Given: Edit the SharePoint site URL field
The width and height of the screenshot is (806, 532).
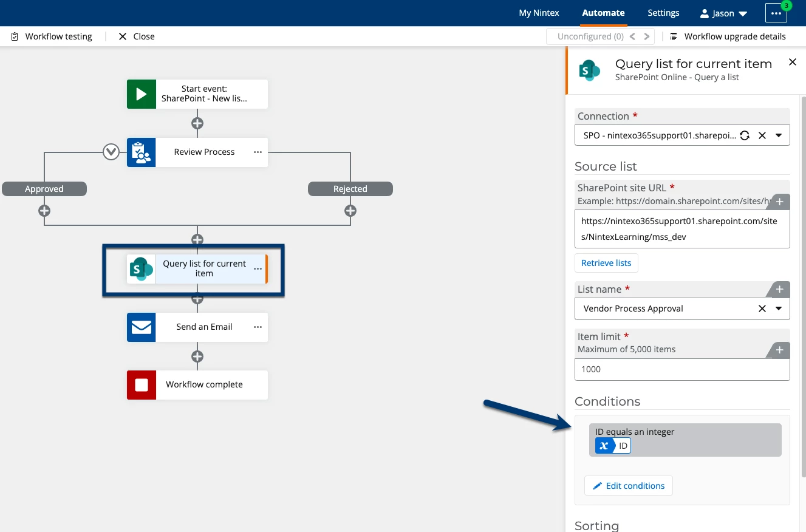Looking at the screenshot, I should [x=682, y=230].
